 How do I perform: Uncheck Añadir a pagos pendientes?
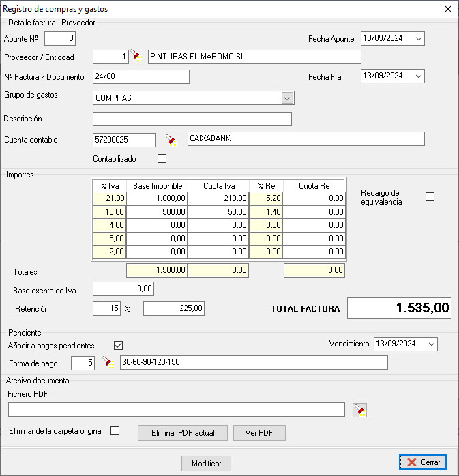pyautogui.click(x=119, y=345)
